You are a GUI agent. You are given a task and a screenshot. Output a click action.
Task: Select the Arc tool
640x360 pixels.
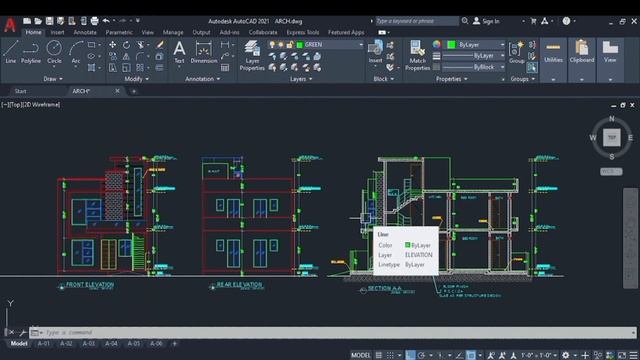[x=76, y=52]
